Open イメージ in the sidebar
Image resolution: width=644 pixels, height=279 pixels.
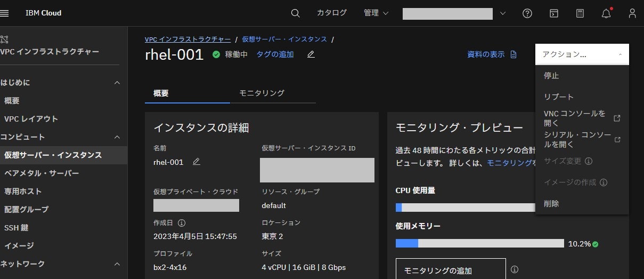[x=64, y=246]
